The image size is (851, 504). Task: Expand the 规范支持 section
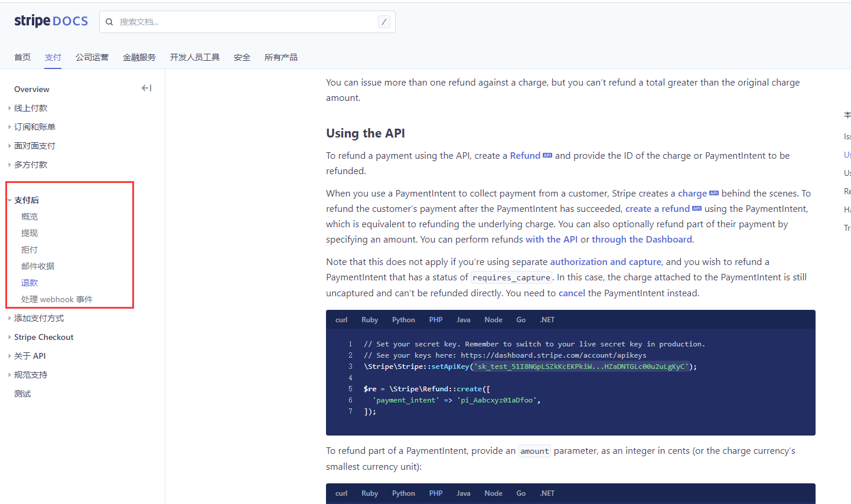31,375
